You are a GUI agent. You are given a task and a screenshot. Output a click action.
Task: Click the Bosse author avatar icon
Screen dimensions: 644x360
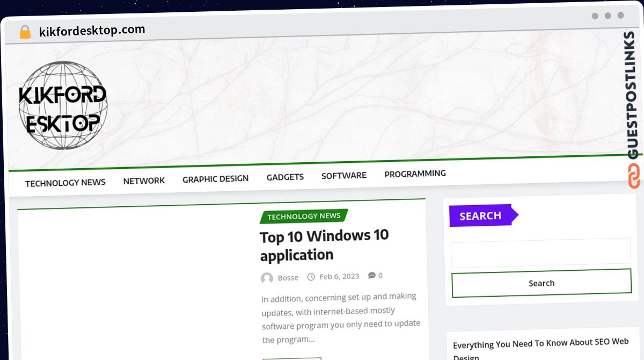[267, 278]
